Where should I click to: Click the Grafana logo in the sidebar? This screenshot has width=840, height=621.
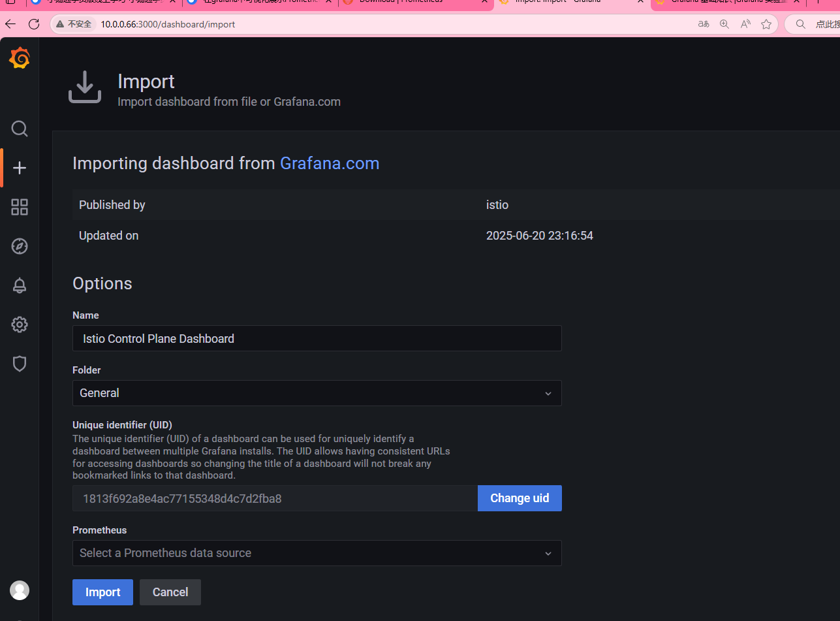(20, 59)
